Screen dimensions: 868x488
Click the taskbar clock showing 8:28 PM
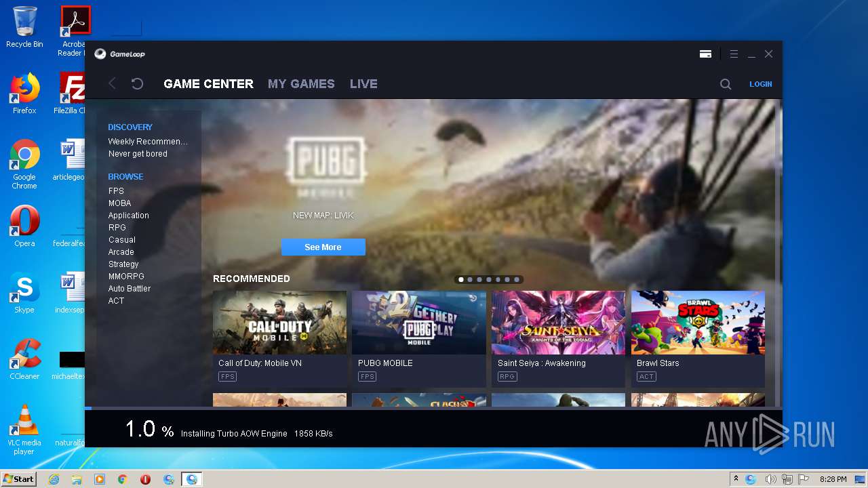coord(833,479)
